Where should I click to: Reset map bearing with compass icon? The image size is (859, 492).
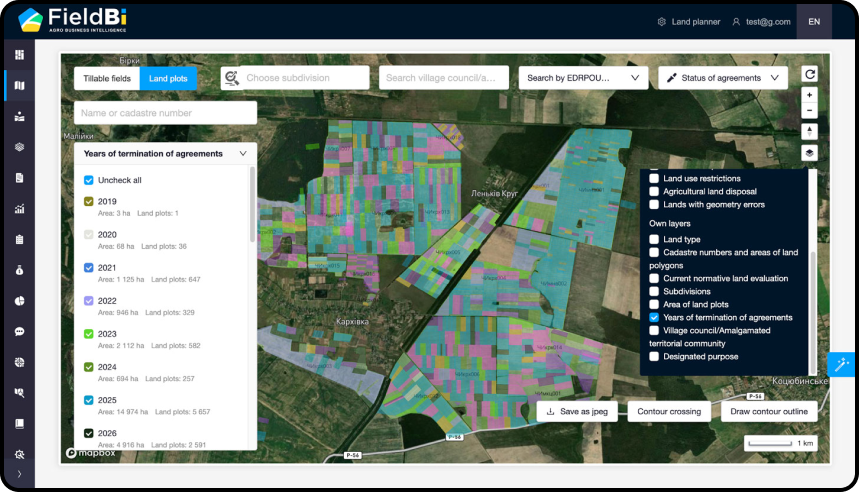coord(809,131)
